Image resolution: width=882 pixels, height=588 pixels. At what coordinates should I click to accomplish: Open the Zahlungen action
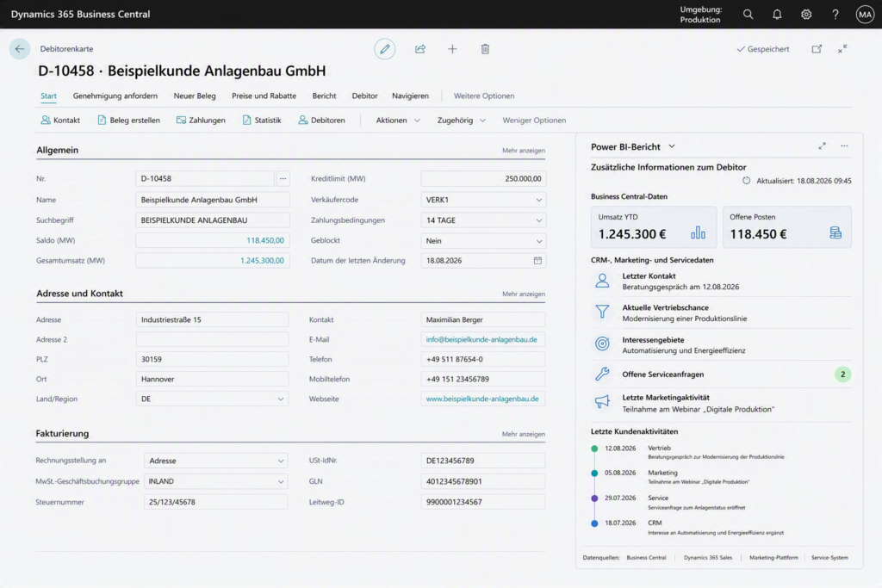click(201, 120)
